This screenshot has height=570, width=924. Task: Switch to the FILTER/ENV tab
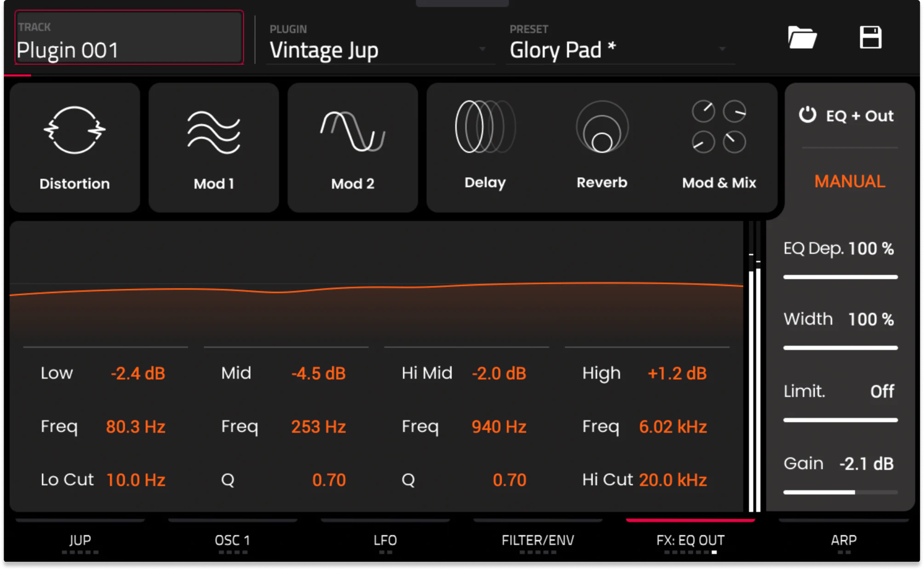click(x=537, y=540)
